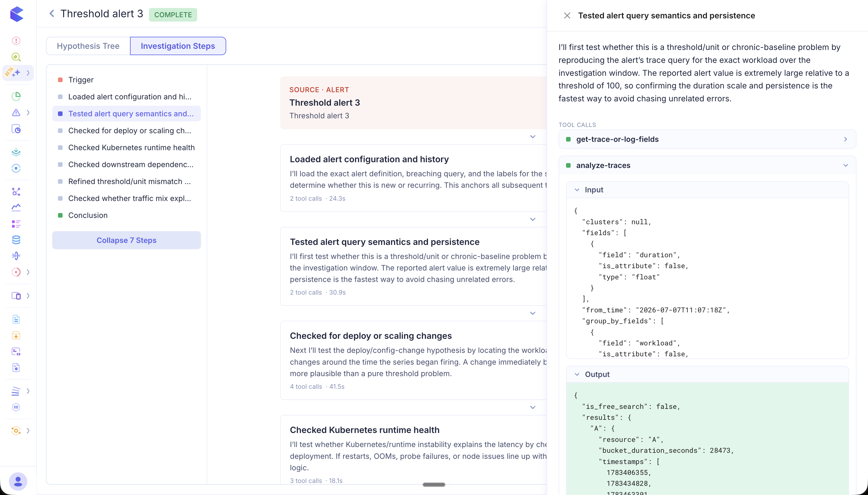Viewport: 868px width, 495px height.
Task: Collapse the Output section
Action: point(707,374)
